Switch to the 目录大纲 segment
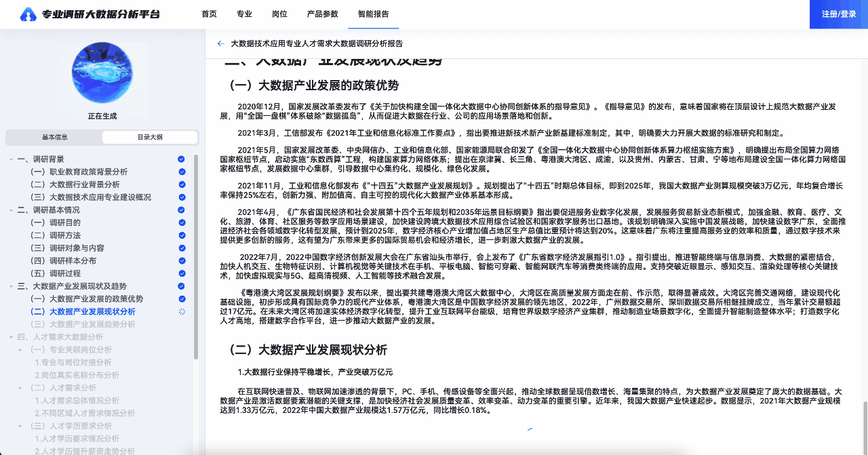The width and height of the screenshot is (868, 455). pyautogui.click(x=149, y=138)
